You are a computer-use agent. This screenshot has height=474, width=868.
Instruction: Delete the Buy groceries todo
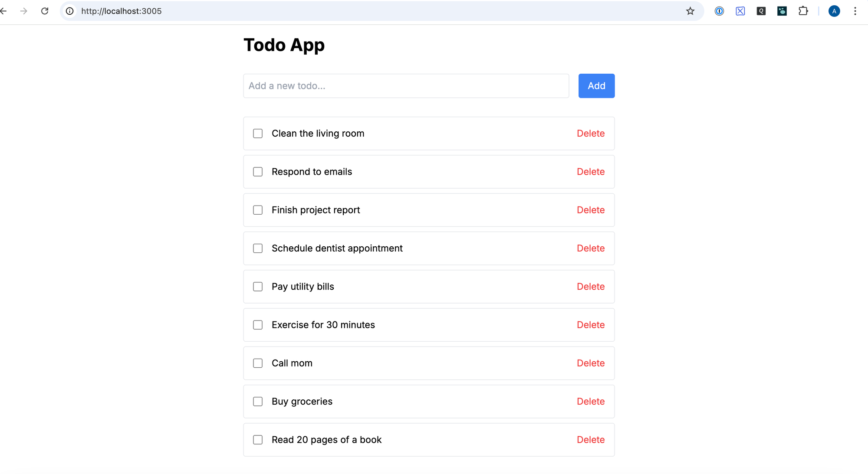pos(591,401)
